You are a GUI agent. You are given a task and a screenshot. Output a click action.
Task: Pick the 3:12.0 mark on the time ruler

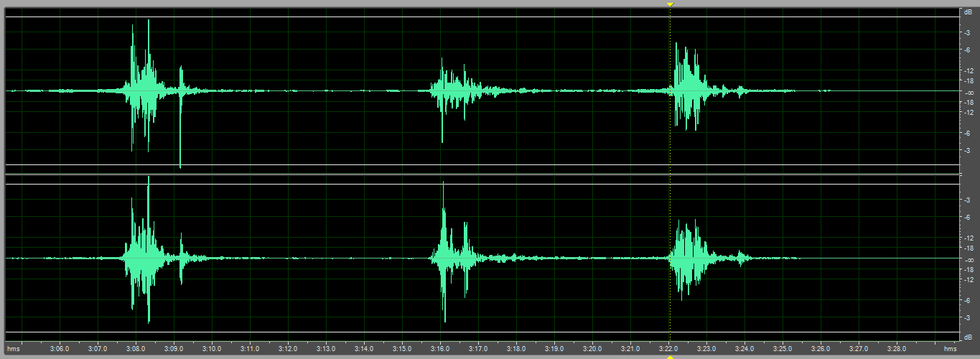(288, 349)
